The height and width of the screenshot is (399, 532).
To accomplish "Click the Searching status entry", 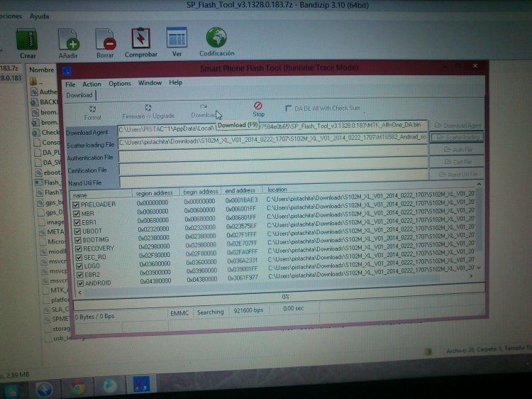I will coord(211,312).
